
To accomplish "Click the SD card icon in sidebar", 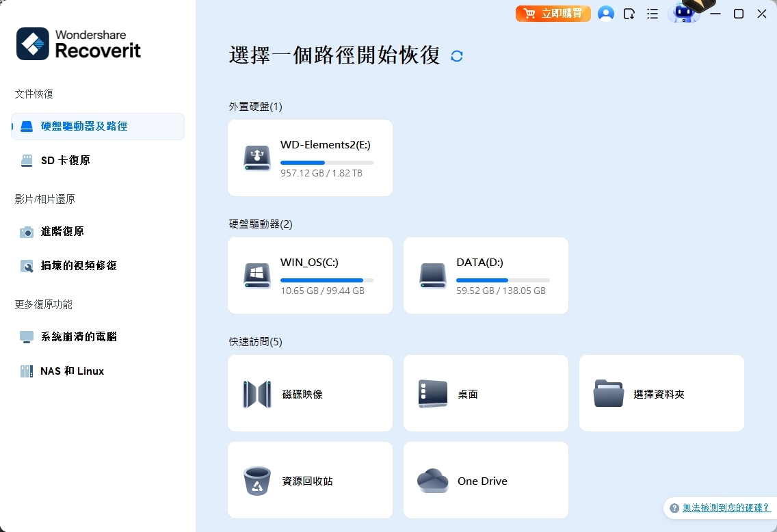I will 27,161.
